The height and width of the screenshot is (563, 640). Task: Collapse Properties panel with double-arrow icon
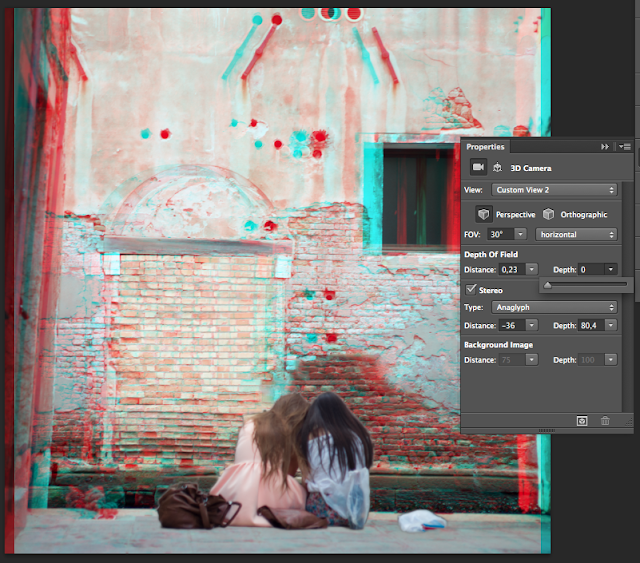[605, 147]
